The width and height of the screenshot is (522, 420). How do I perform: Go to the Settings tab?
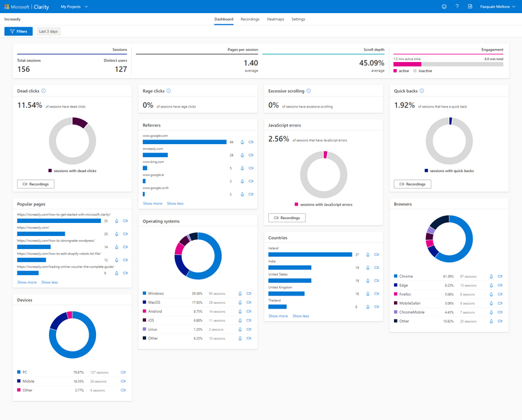click(298, 20)
